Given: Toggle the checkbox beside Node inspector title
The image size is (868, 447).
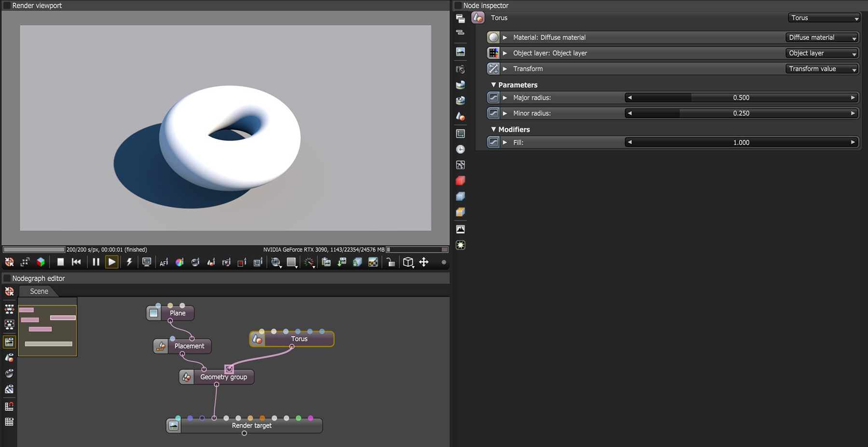Looking at the screenshot, I should [x=458, y=5].
